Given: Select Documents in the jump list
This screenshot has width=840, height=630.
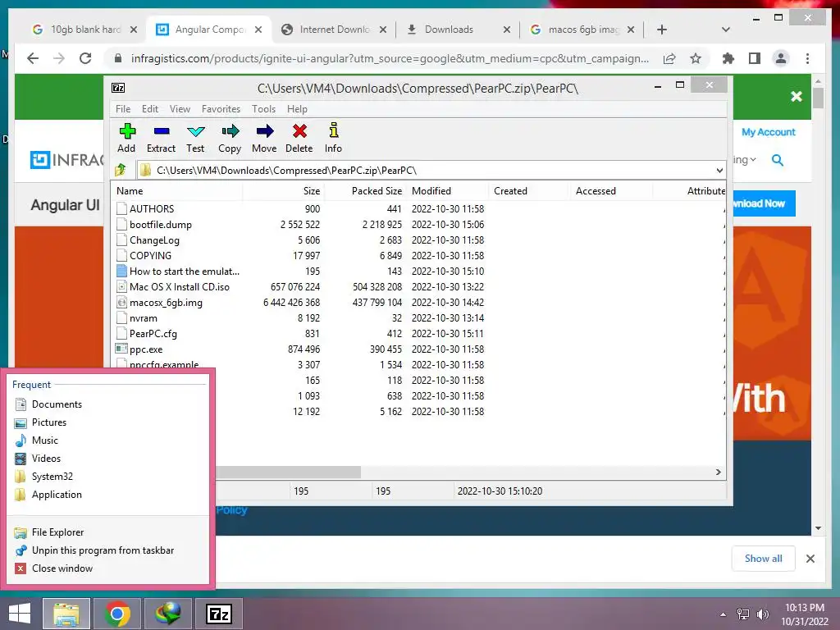Looking at the screenshot, I should tap(107, 404).
